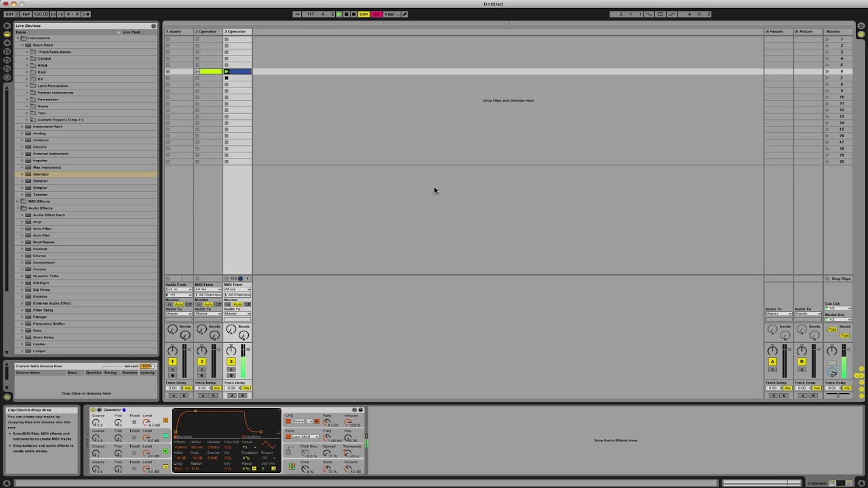Screen dimensions: 868x488
Task: Launch the blue clip on track 3 Operator
Action: click(x=226, y=71)
